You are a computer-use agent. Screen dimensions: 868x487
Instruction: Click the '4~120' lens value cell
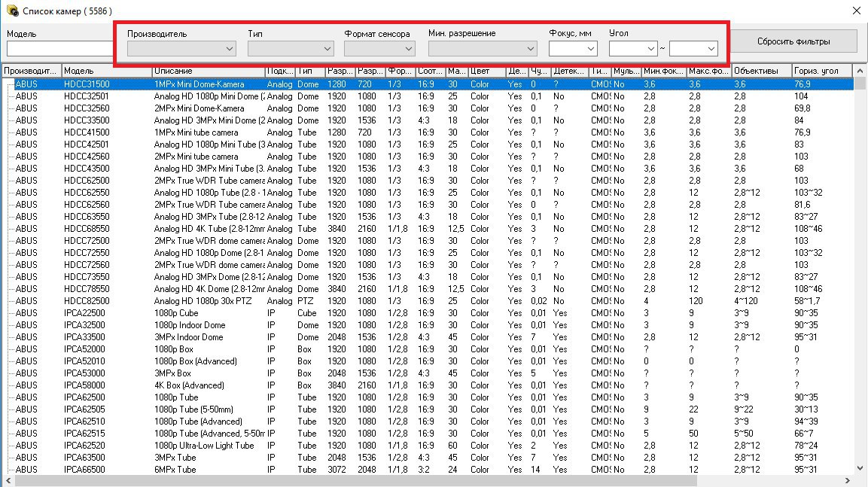coord(745,301)
